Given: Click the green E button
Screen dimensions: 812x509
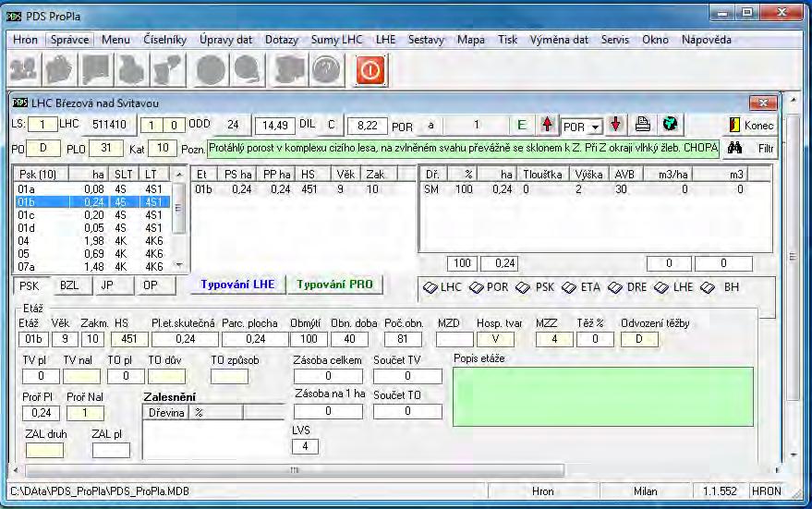Looking at the screenshot, I should pyautogui.click(x=522, y=125).
